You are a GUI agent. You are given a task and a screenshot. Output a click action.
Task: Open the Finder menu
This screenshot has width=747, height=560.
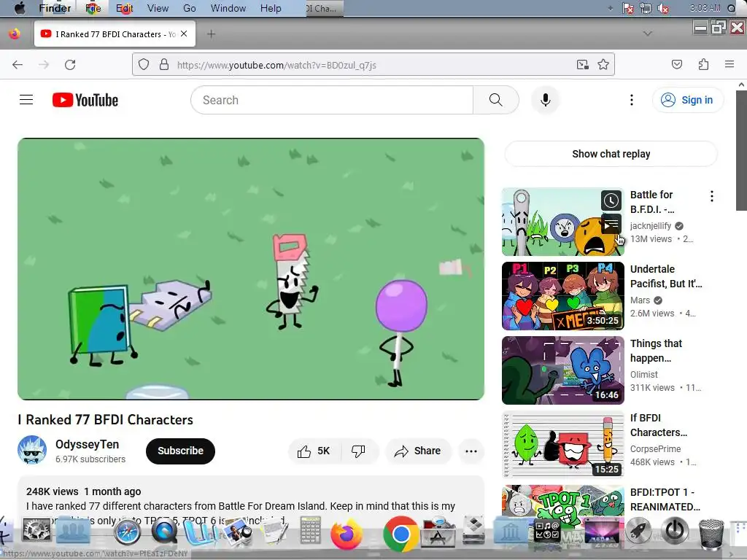pyautogui.click(x=55, y=8)
